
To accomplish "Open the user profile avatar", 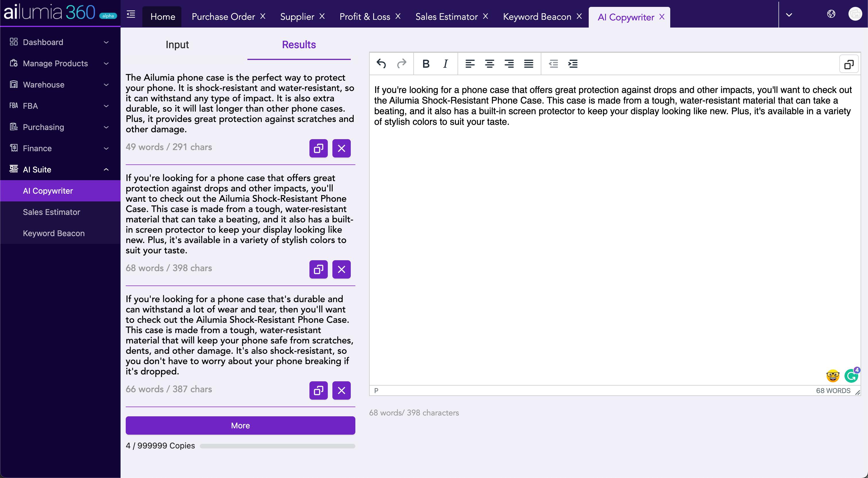I will 855,14.
